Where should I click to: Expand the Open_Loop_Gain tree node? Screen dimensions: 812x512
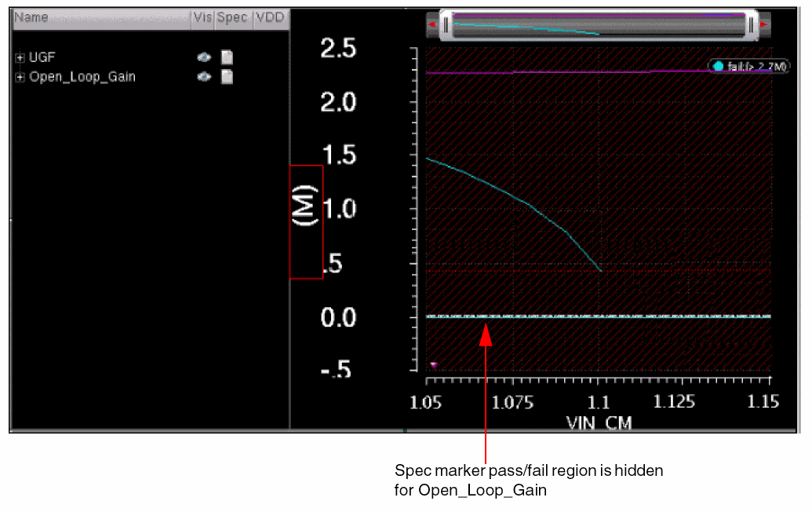click(x=20, y=77)
